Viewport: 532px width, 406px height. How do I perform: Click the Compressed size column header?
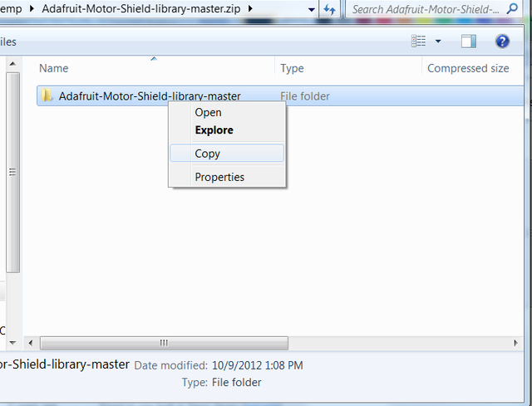[x=468, y=68]
